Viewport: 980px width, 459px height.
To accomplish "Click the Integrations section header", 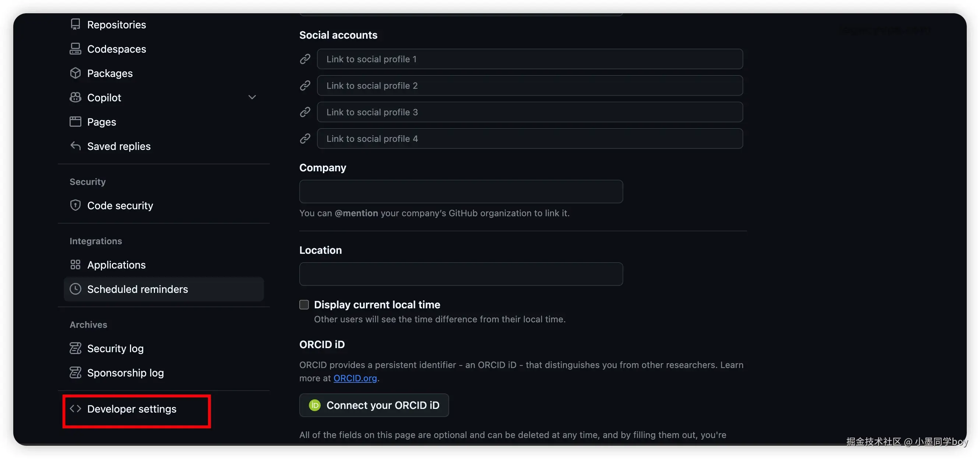I will point(96,241).
